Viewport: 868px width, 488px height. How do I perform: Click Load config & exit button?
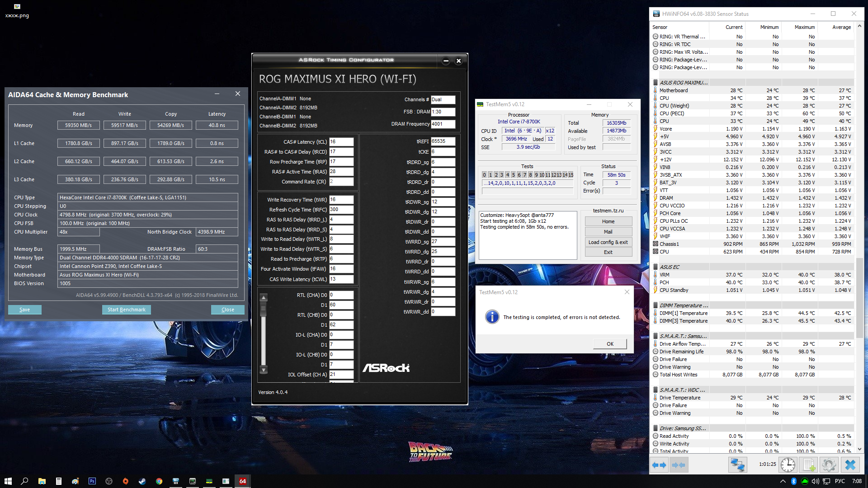point(608,242)
